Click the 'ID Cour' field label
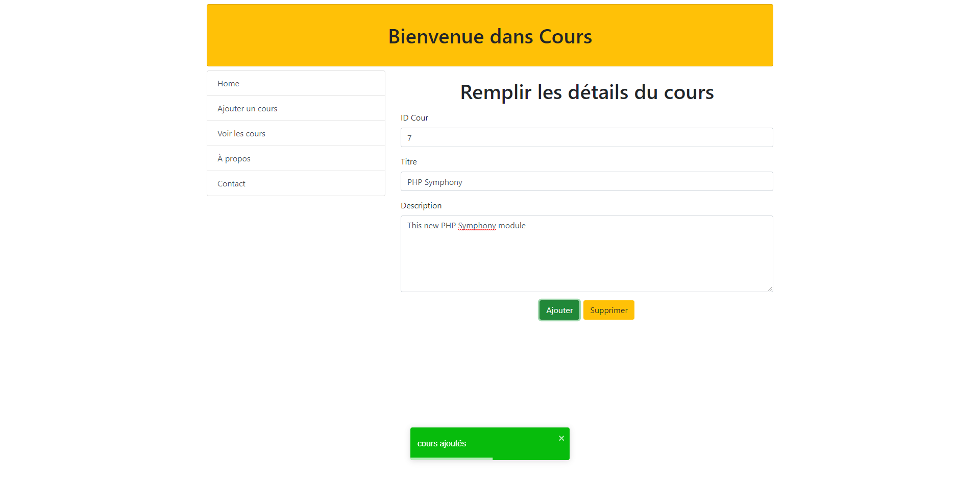 point(414,118)
